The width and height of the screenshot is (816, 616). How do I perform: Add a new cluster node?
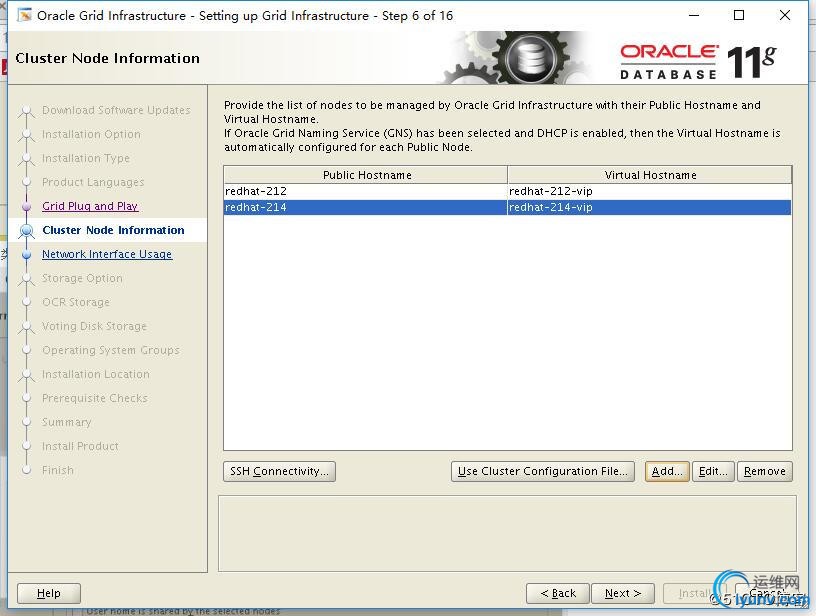point(667,471)
